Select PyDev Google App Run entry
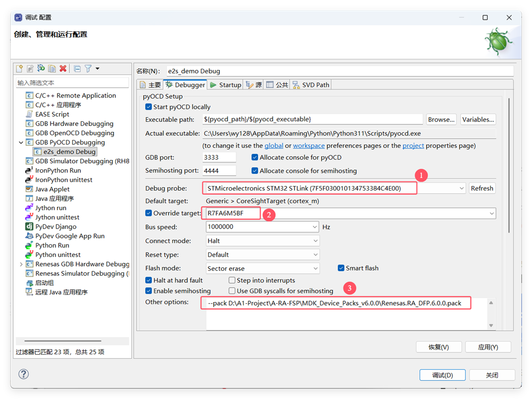Viewport: 532px width, 399px height. click(x=70, y=236)
